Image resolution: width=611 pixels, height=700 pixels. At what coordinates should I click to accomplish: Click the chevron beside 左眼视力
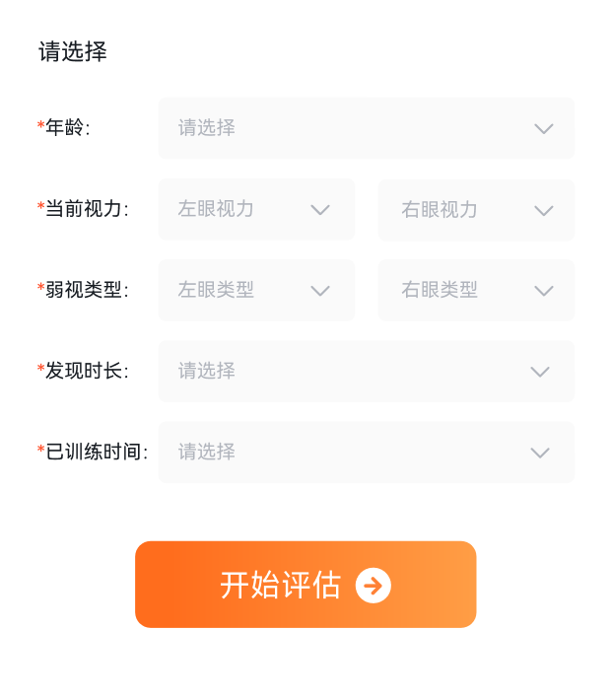tap(319, 210)
